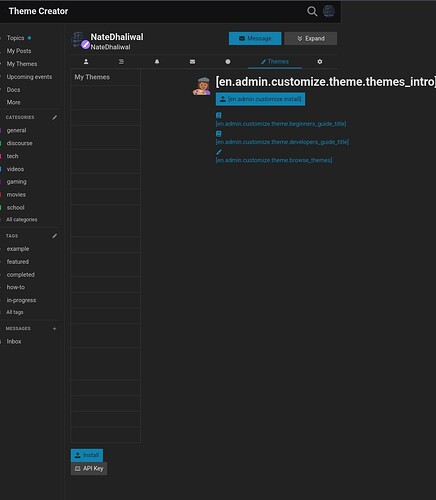Open the school category
436x500 pixels.
[x=16, y=208]
